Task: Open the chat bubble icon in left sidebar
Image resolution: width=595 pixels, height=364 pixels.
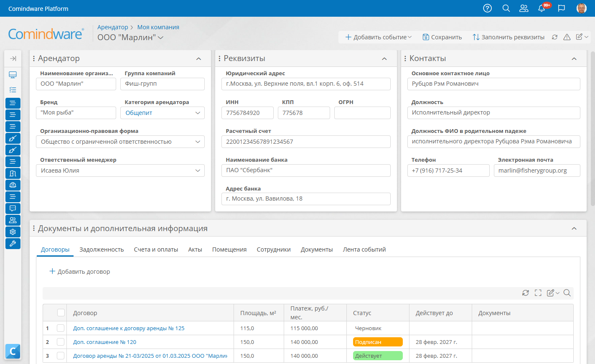Action: click(x=13, y=208)
